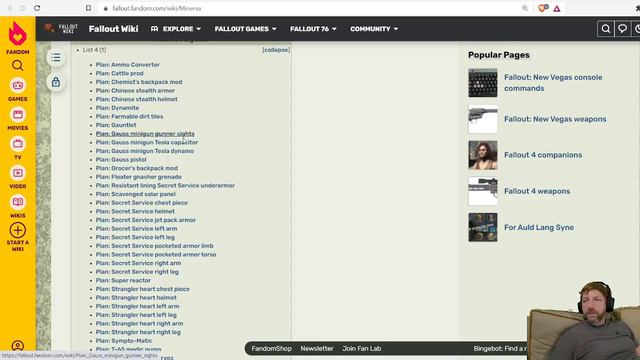Open Plan: Cattle prod link
640x360 pixels.
120,73
